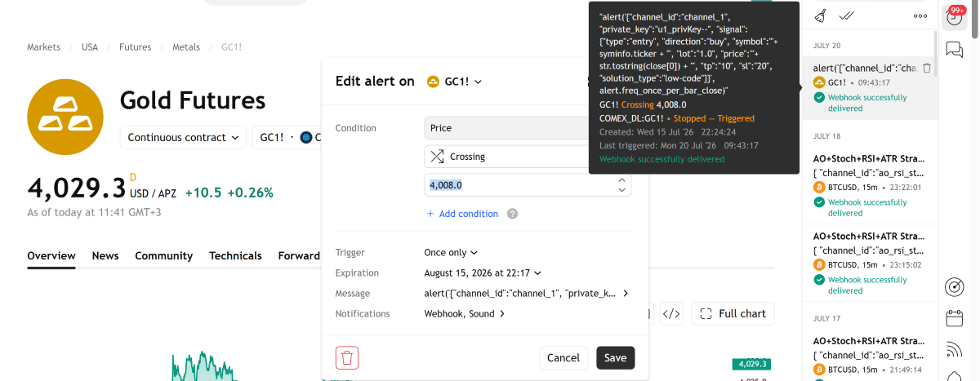Click the +0.26% price change text
The width and height of the screenshot is (980, 381).
tap(250, 193)
